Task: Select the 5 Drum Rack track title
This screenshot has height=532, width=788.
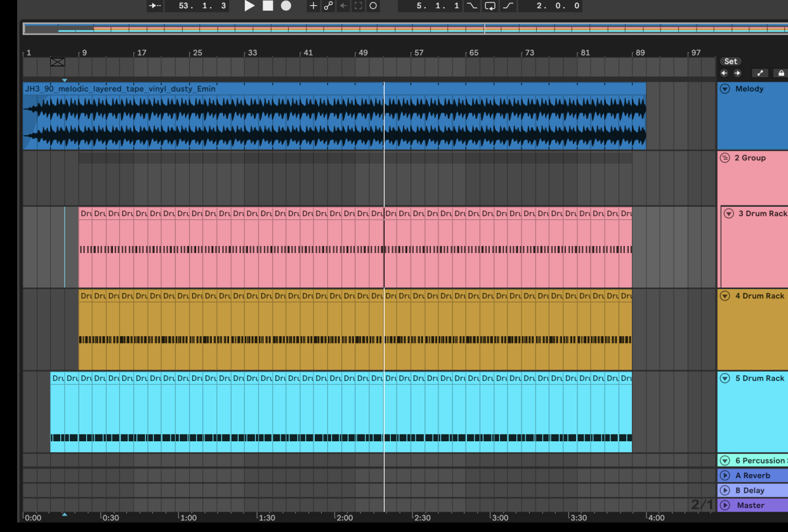Action: pos(759,379)
